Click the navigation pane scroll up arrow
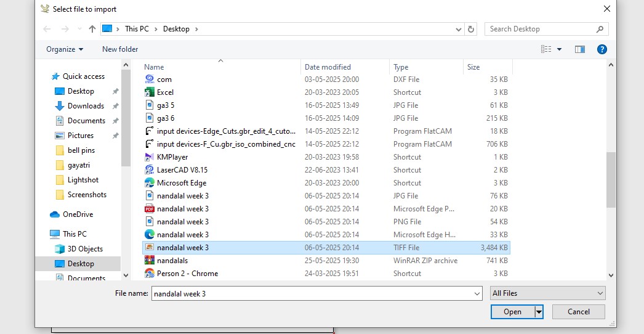 point(126,65)
